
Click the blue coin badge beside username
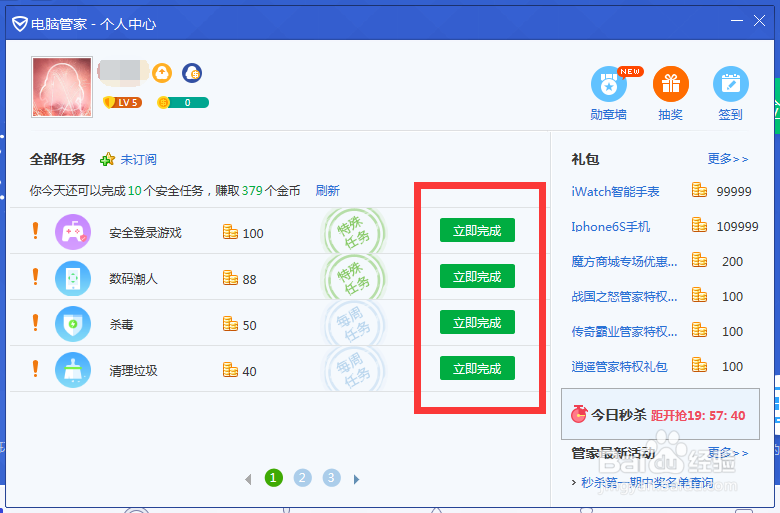[x=192, y=73]
